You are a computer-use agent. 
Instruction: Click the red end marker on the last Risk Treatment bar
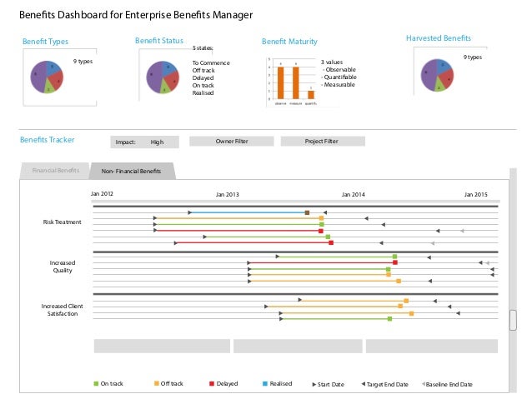[331, 242]
